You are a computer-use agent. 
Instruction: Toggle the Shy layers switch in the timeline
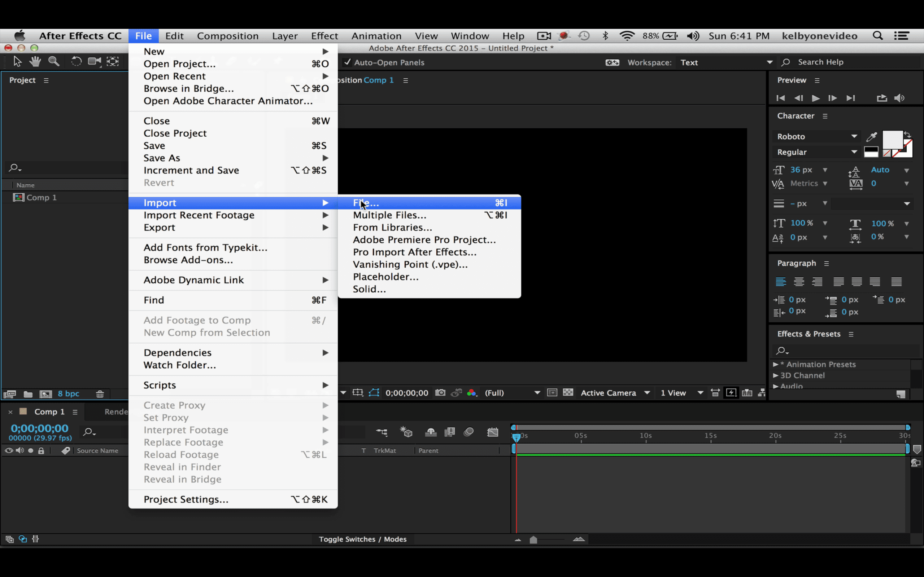click(431, 432)
